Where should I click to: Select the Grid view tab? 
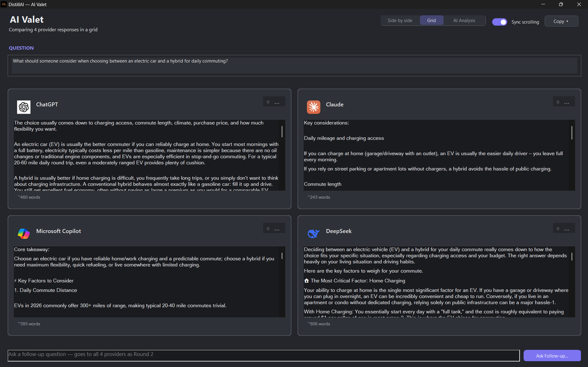(431, 21)
